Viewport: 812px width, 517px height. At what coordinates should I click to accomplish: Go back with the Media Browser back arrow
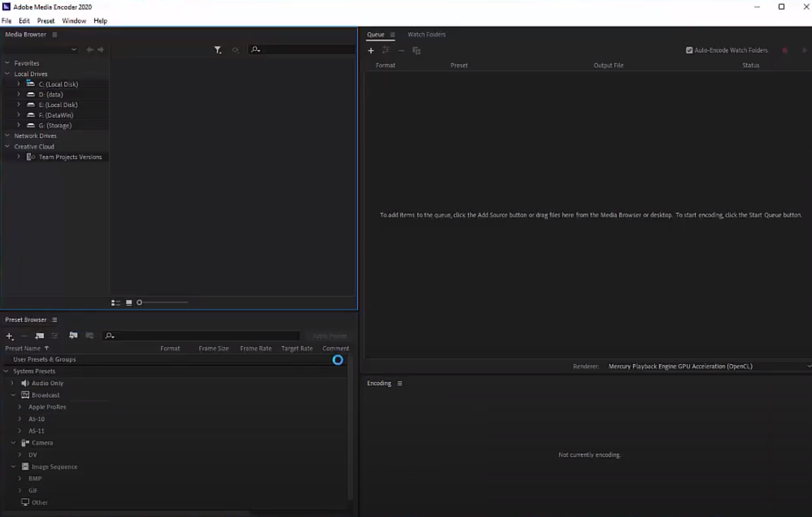click(90, 50)
